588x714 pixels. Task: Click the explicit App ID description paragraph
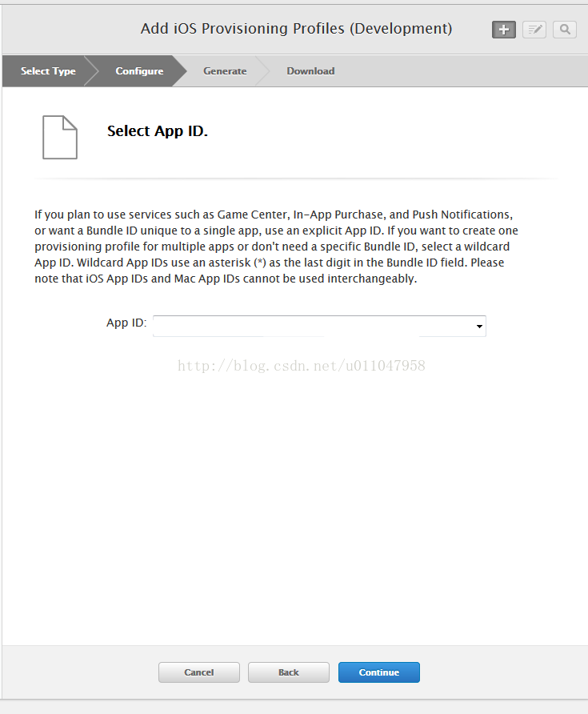click(276, 247)
